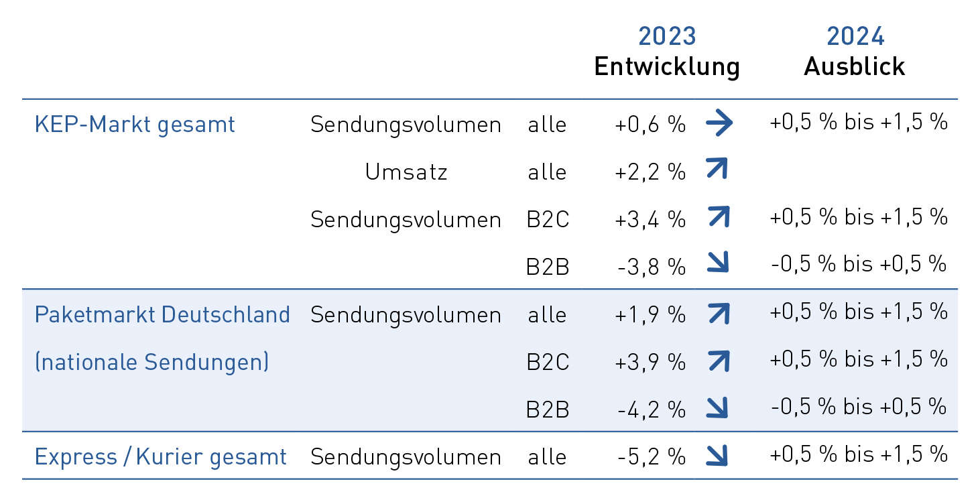
Task: Click the falling arrow beside -5,2 %
Action: 718,455
